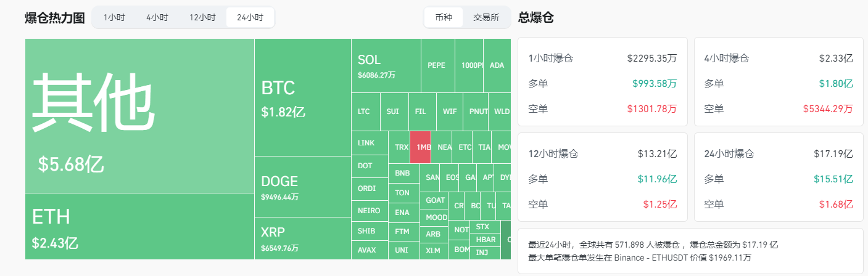
Task: Select the BTC $1.82亿 heatmap tile
Action: tap(302, 97)
